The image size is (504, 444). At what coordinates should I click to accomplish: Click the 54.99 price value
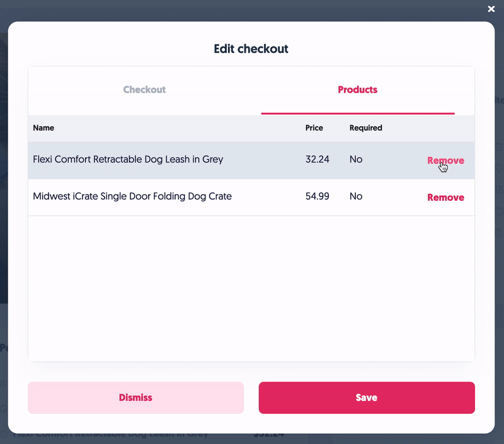coord(318,196)
